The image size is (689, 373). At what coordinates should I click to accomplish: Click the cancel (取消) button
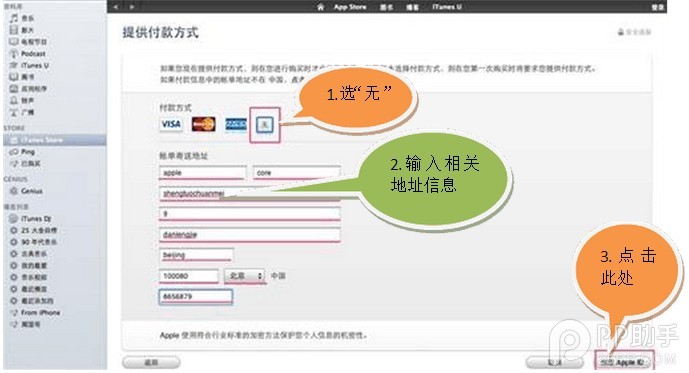click(x=555, y=362)
